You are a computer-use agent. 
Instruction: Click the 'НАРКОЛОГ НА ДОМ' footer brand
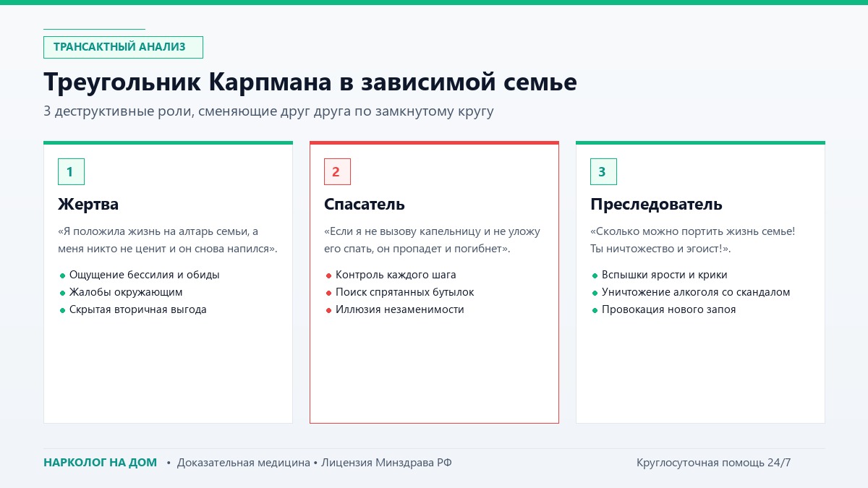(100, 463)
